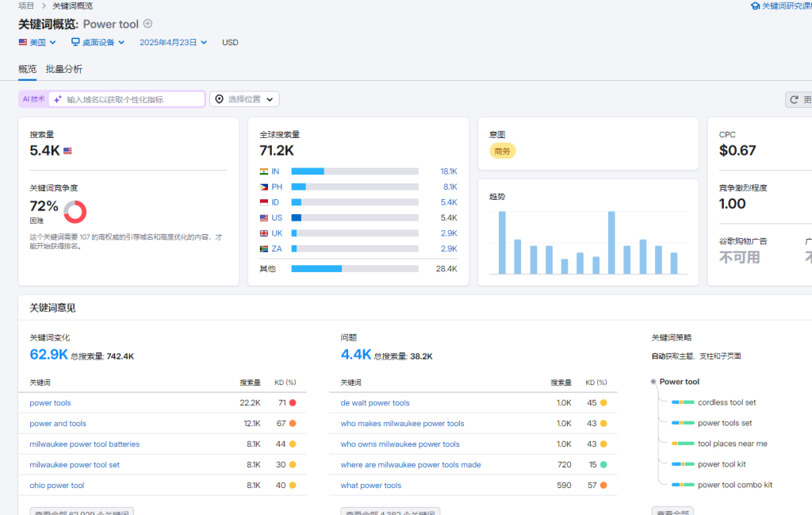Click red KD dot for power tools

[293, 402]
